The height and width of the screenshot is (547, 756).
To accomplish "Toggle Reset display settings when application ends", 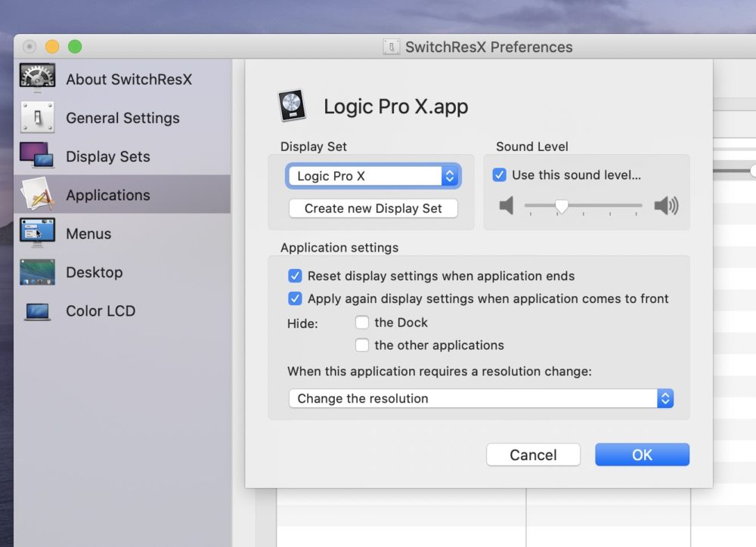I will click(x=295, y=276).
